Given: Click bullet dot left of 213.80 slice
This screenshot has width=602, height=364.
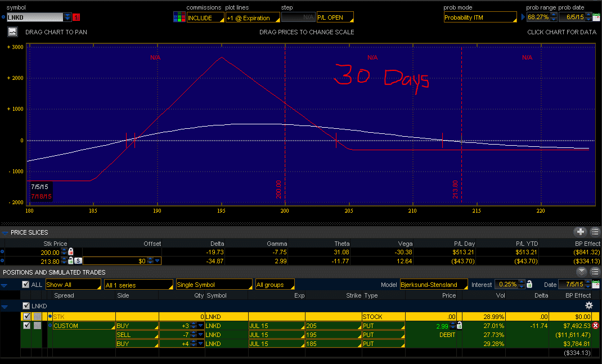Looking at the screenshot, I should pos(2,260).
